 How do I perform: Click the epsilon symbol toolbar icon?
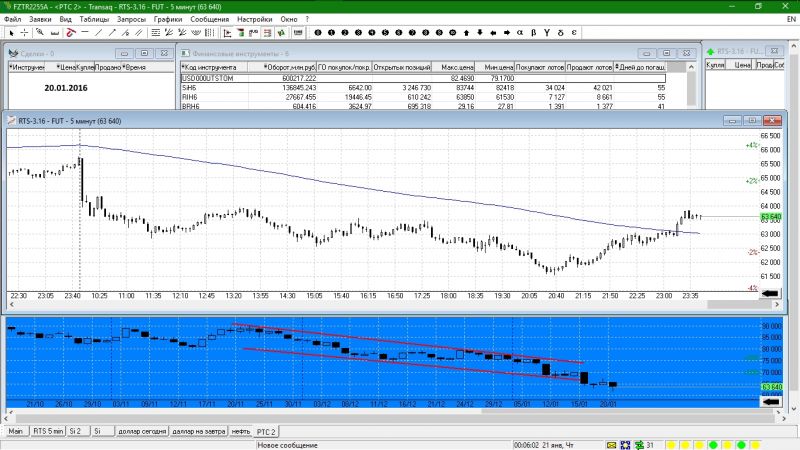click(574, 33)
